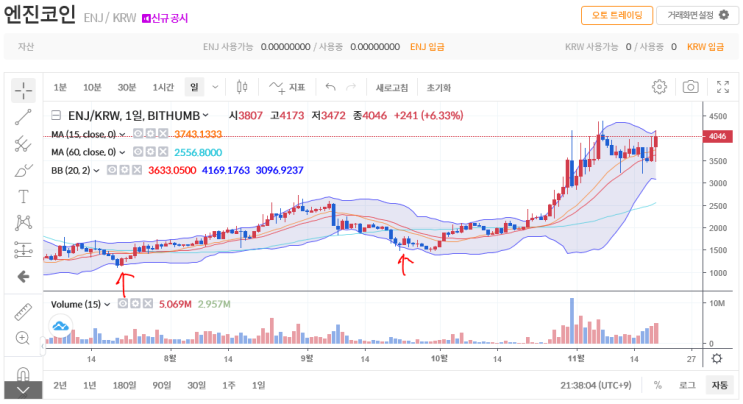Collapse the indicator legend with minus box
The image size is (743, 404).
[x=56, y=115]
